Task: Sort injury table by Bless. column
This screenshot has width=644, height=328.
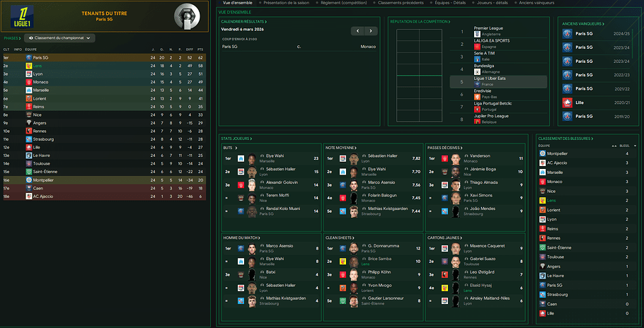Action: (624, 146)
